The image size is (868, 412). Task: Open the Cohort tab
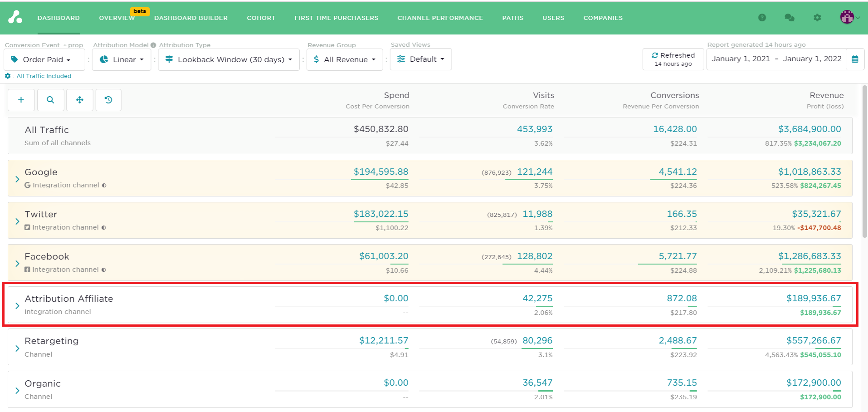point(261,18)
